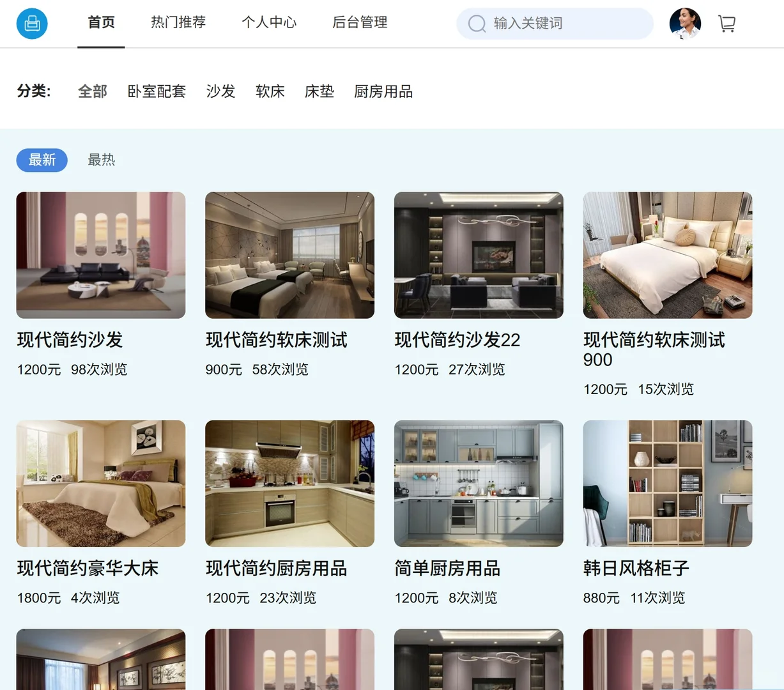Filter products by 沙发 category
The height and width of the screenshot is (690, 784).
point(220,91)
